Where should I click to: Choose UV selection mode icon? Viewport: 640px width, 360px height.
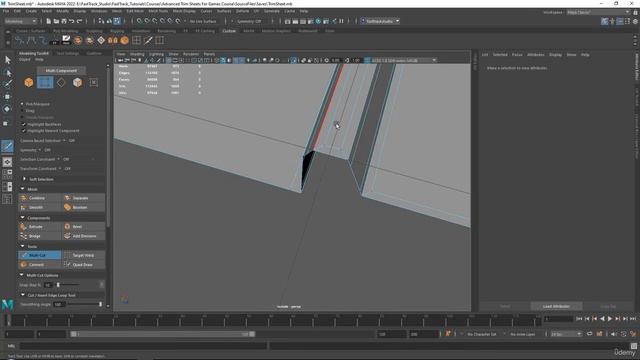(x=93, y=82)
